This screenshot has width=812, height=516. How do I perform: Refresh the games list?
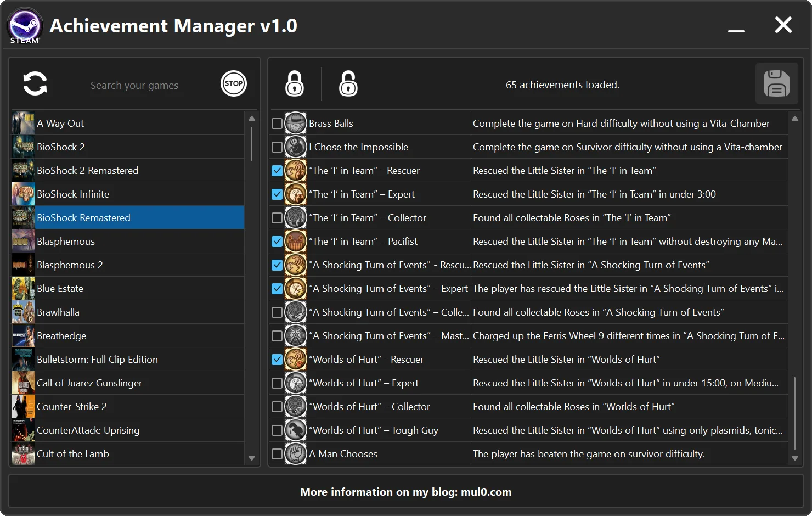click(35, 84)
